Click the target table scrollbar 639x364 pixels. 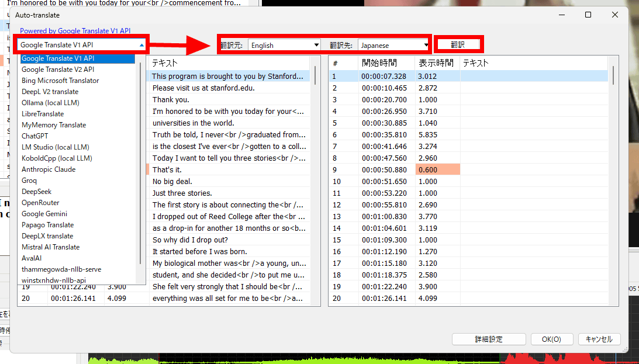click(x=613, y=75)
